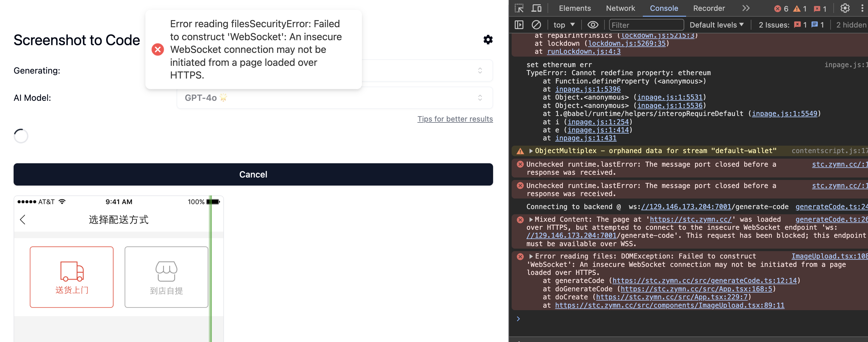Screen dimensions: 868x342
Task: Clear the console with the ban icon
Action: [536, 25]
